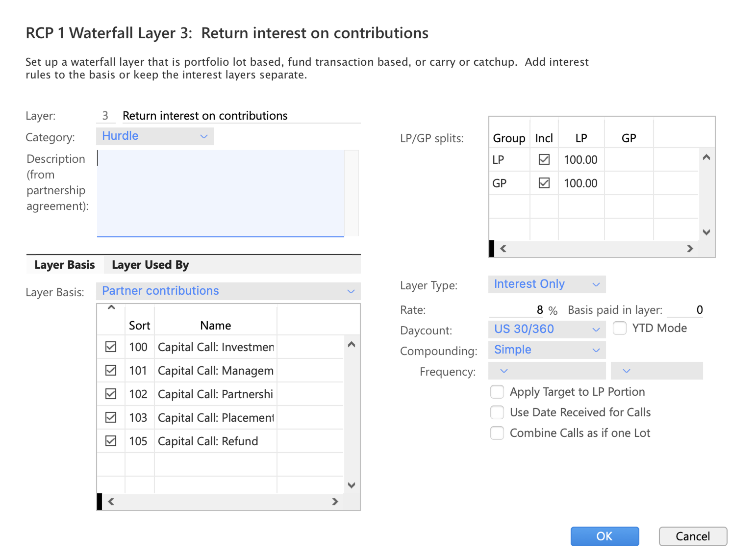Click the left arrow under the LP/GP splits table
This screenshot has width=756, height=559.
tap(503, 249)
